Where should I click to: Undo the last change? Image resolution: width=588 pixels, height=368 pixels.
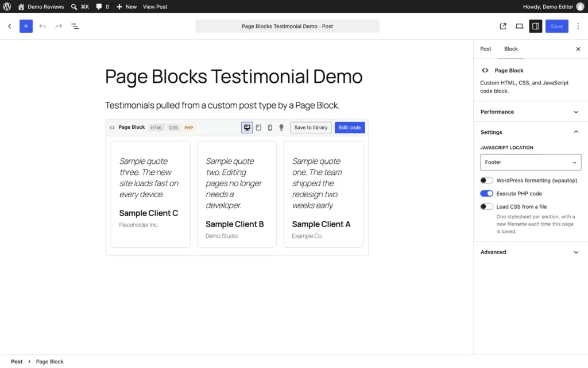pos(42,26)
